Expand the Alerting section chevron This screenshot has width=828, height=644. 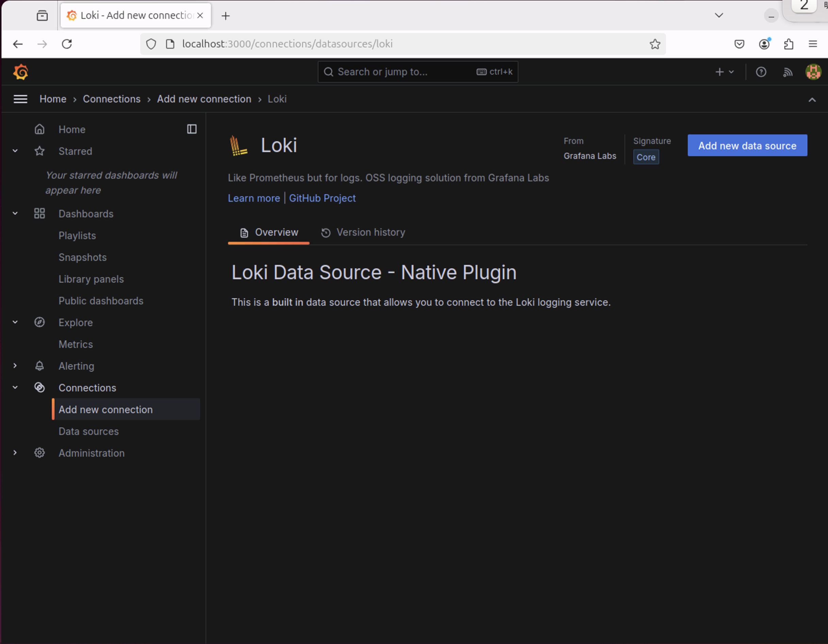pyautogui.click(x=15, y=366)
